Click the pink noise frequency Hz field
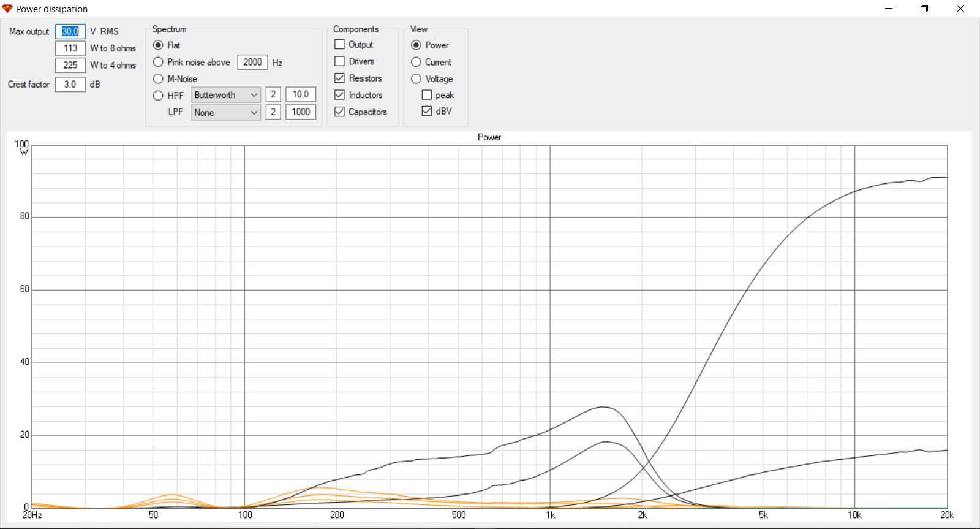Viewport: 980px width, 529px height. (x=252, y=62)
